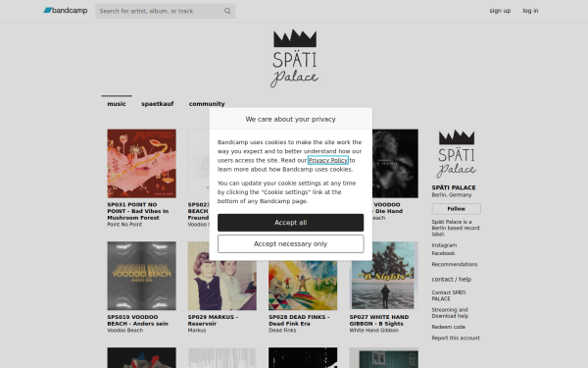Open the Facebook link
588x368 pixels.
pos(443,253)
